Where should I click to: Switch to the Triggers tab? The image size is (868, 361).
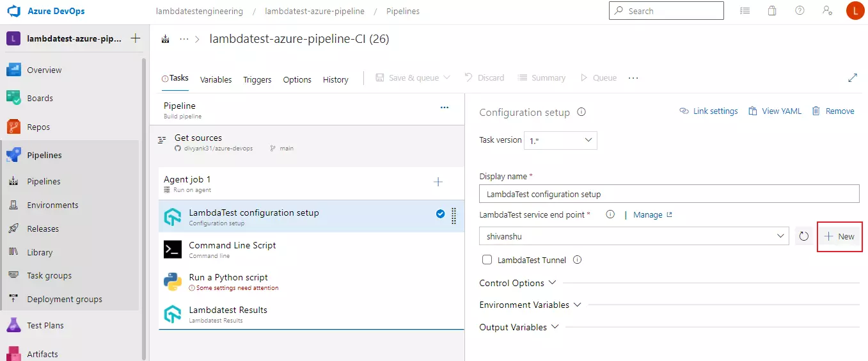(x=257, y=79)
